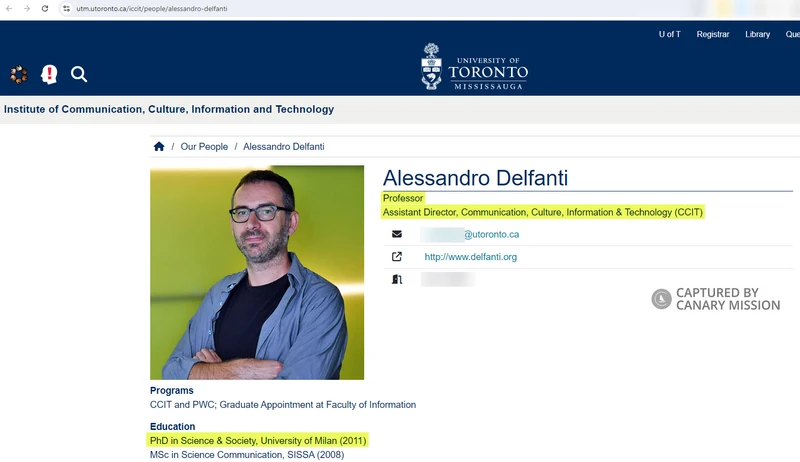Click MSc in Science Communication line

(x=247, y=455)
